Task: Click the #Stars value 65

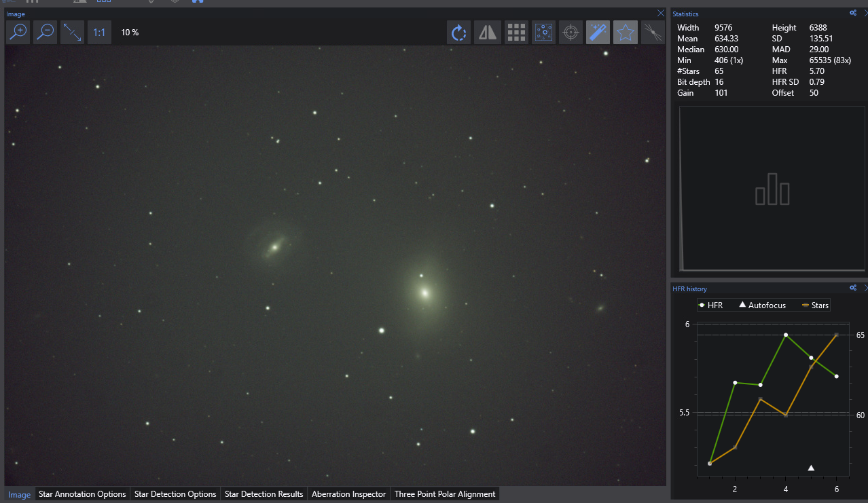Action: coord(719,71)
